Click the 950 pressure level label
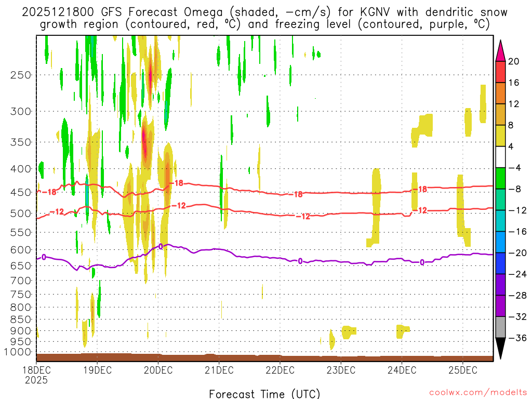This screenshot has height=399, width=532. coord(21,342)
